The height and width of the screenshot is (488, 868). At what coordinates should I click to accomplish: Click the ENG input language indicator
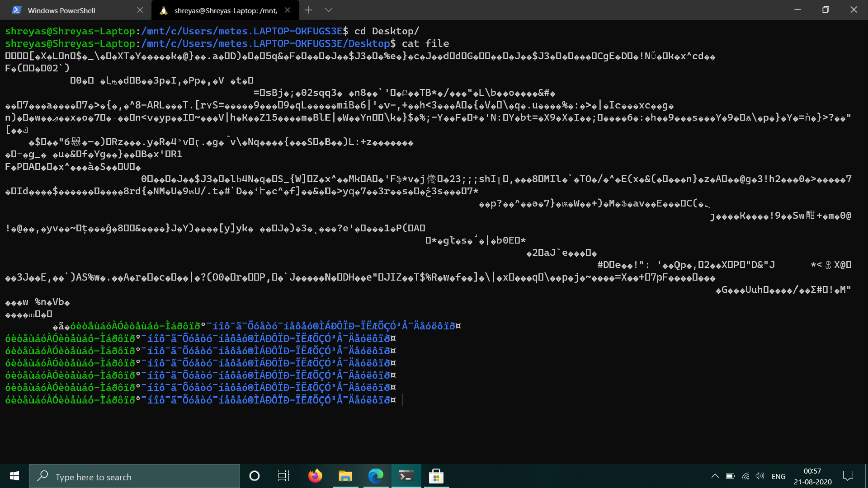(x=778, y=476)
